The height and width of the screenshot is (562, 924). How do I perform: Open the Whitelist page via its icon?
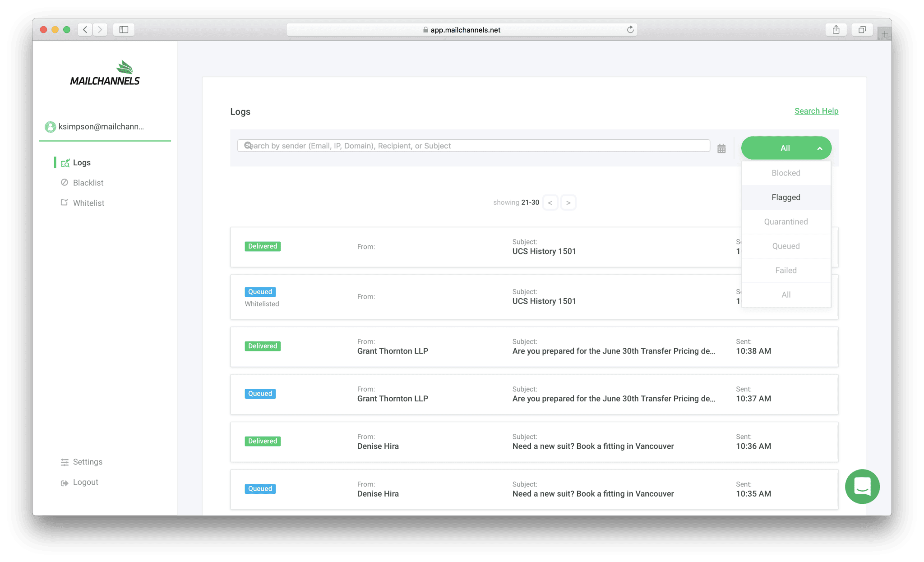[65, 203]
